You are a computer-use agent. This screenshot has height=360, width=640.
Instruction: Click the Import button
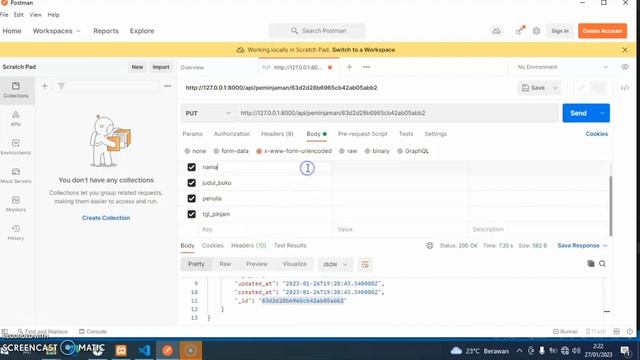tap(161, 67)
